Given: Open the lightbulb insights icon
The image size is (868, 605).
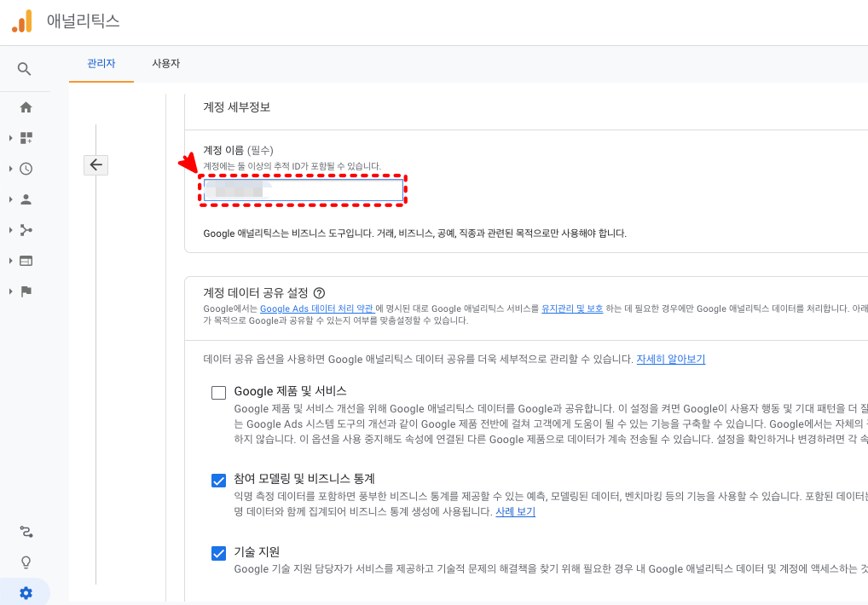Looking at the screenshot, I should click(26, 562).
